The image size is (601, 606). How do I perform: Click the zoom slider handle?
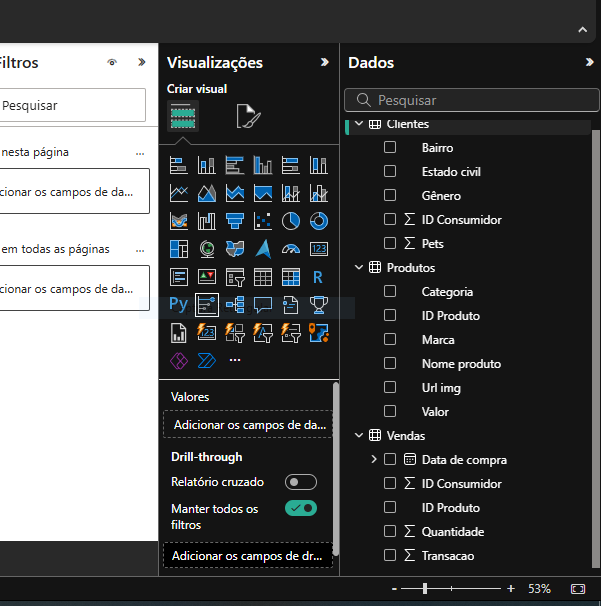click(x=426, y=589)
